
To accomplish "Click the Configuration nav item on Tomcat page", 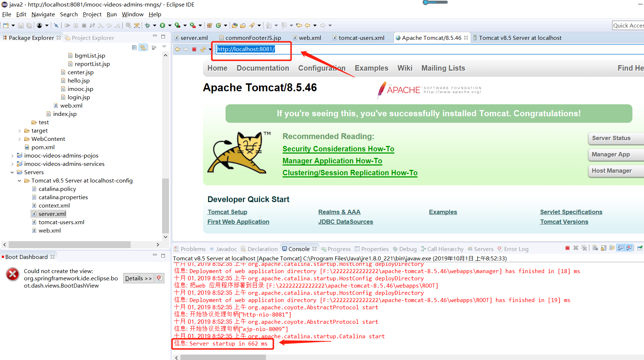I will 322,68.
